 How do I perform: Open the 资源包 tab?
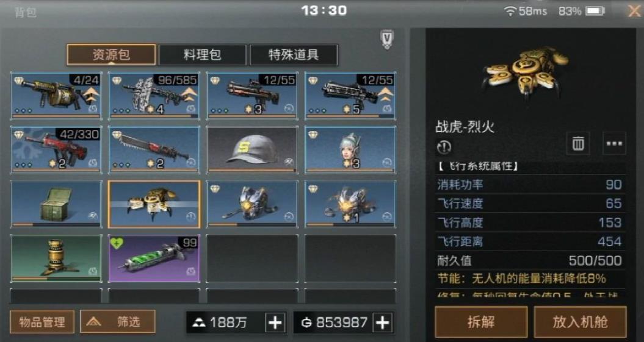(x=111, y=54)
